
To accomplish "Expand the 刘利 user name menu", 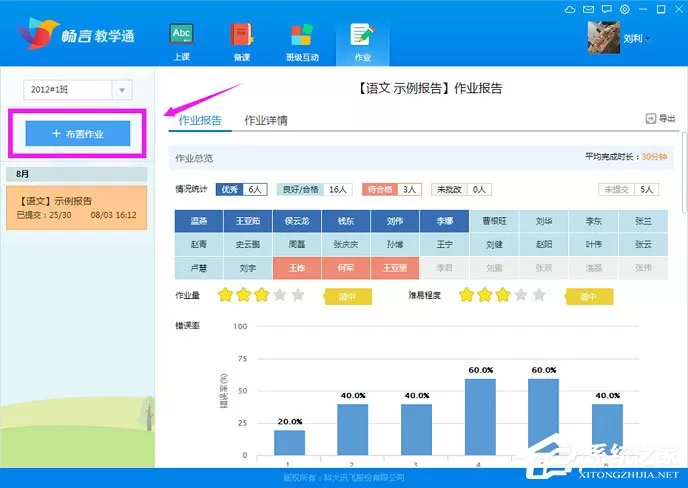I will [637, 39].
